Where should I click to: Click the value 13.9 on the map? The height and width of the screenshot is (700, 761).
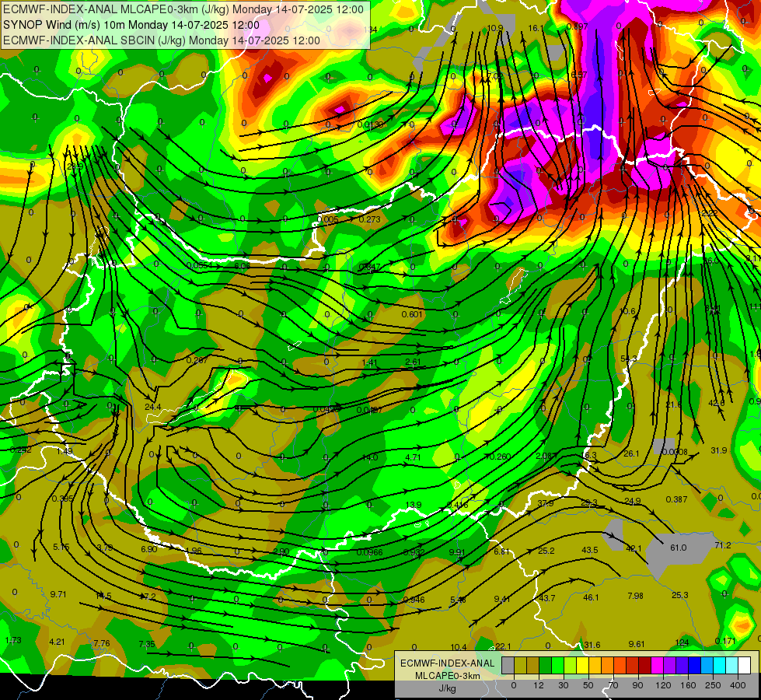[x=413, y=506]
